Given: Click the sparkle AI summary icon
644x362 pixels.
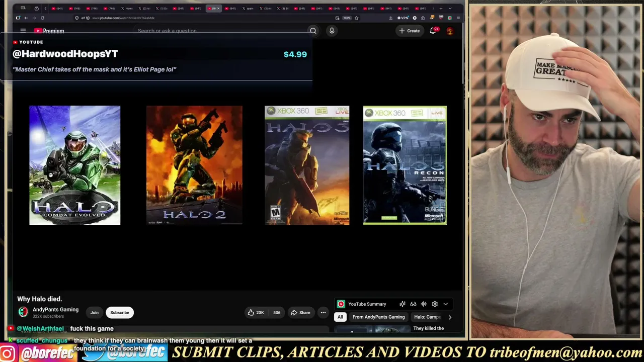Looking at the screenshot, I should tap(403, 304).
